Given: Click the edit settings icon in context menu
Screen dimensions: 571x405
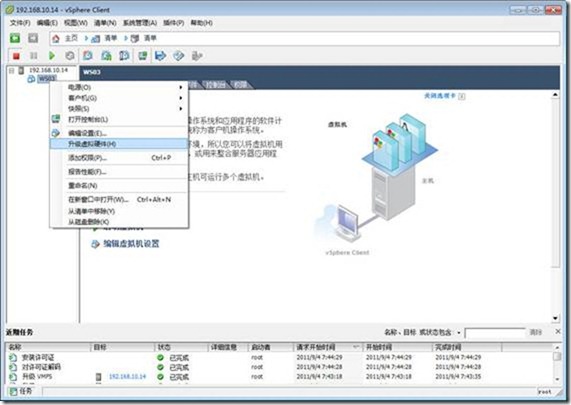Looking at the screenshot, I should pyautogui.click(x=55, y=133).
